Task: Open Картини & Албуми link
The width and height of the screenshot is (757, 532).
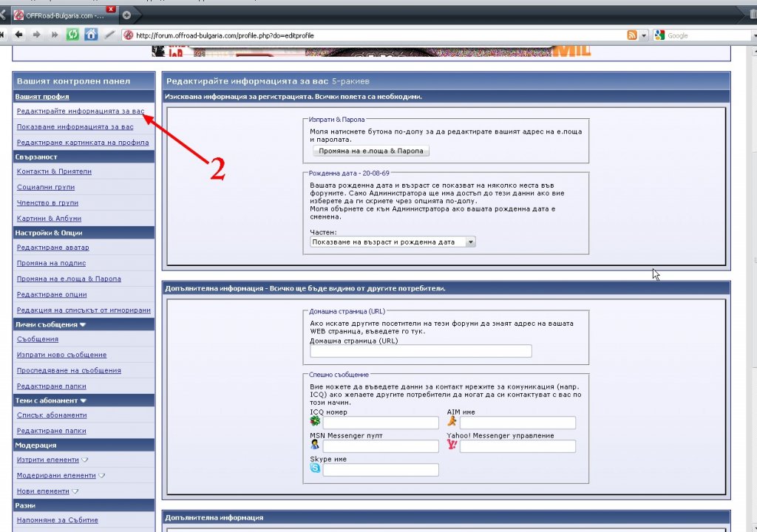Action: (x=49, y=218)
